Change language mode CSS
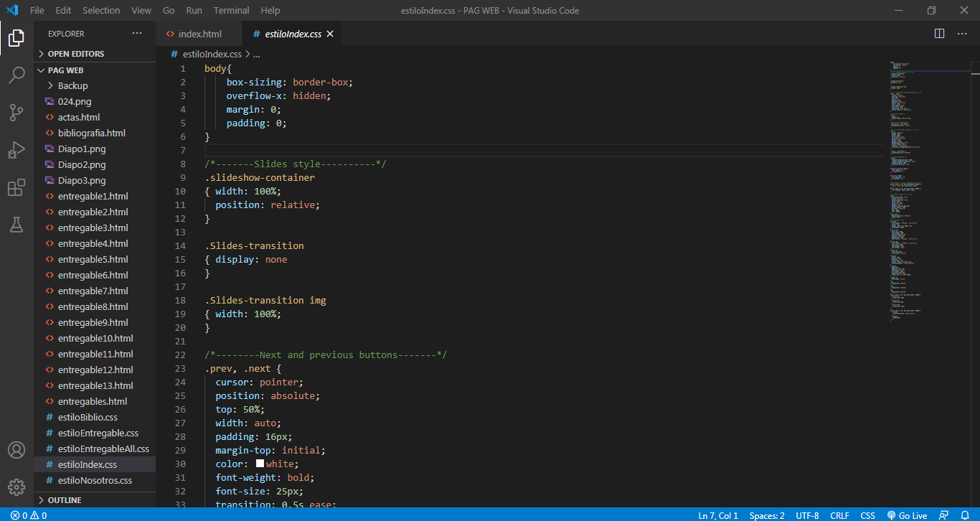This screenshot has width=980, height=521. point(867,515)
